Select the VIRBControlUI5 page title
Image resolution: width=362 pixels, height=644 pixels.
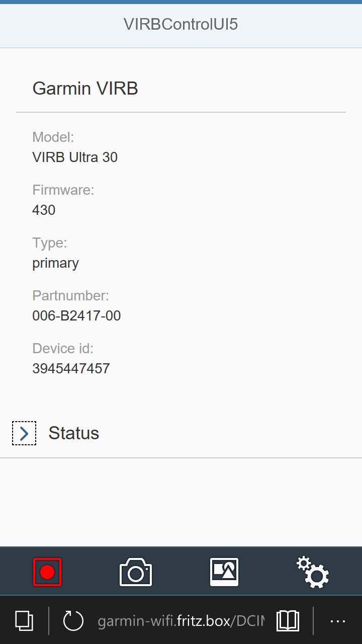181,24
